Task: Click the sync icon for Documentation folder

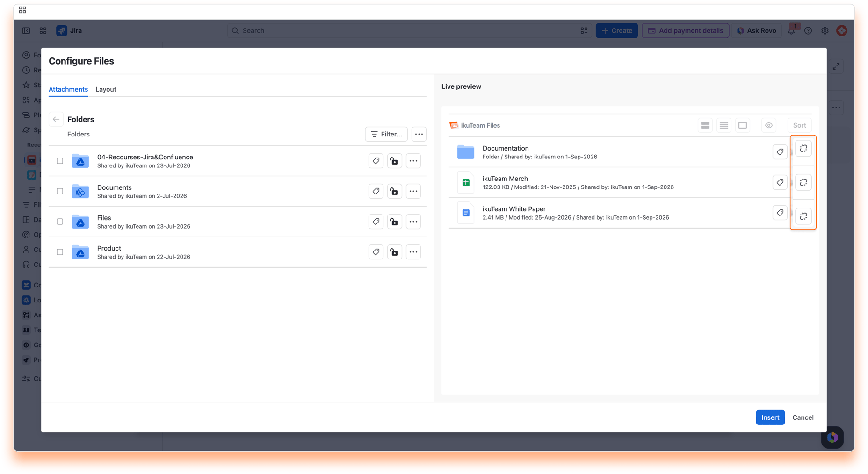Action: pyautogui.click(x=803, y=149)
